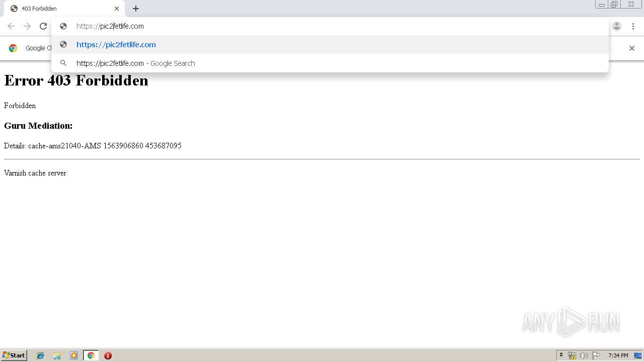Open the network status tray icon

click(x=572, y=355)
